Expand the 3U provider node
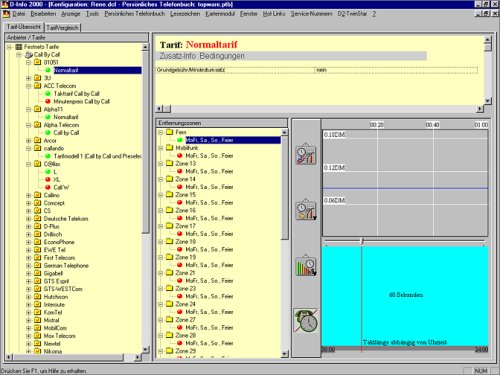The width and height of the screenshot is (500, 375). (29, 78)
